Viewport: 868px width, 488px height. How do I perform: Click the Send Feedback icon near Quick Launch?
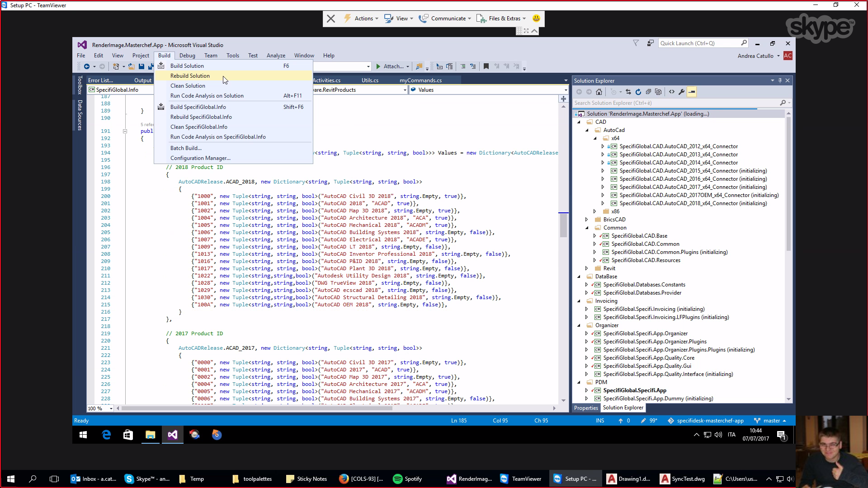[x=650, y=43]
